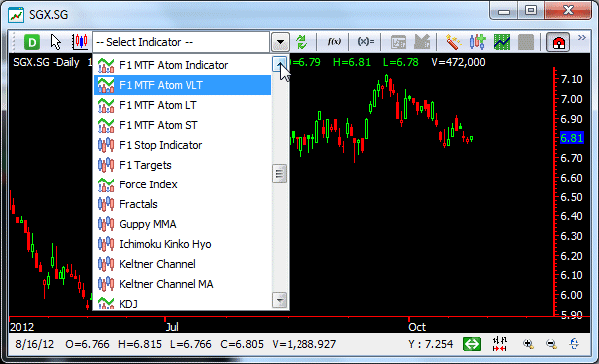Viewport: 599px width, 364px height.
Task: Choose Guppy MMA indicator
Action: point(183,224)
